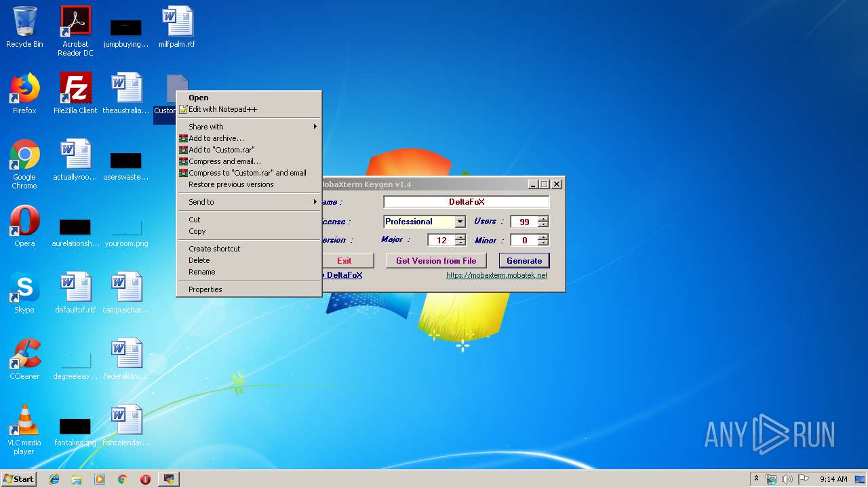Viewport: 868px width, 488px height.
Task: Select Edit with Notepad++
Action: [x=249, y=109]
